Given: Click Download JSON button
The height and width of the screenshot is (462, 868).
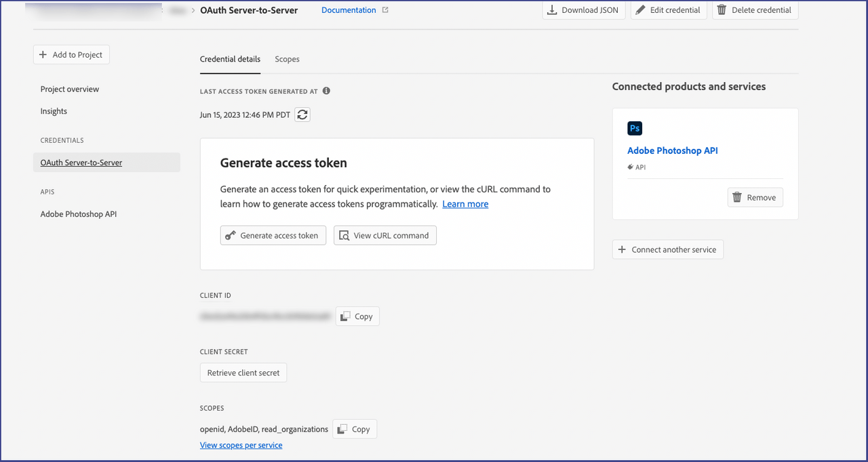Looking at the screenshot, I should (x=583, y=10).
